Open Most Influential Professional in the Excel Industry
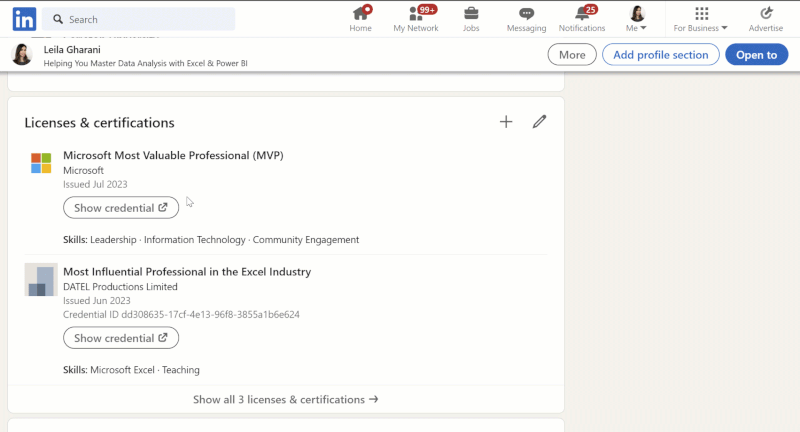Screen dimensions: 800x432 coord(187,272)
